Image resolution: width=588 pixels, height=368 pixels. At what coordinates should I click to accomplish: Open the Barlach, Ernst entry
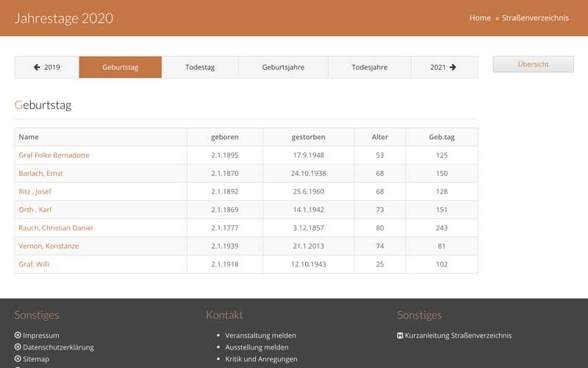[x=40, y=174]
